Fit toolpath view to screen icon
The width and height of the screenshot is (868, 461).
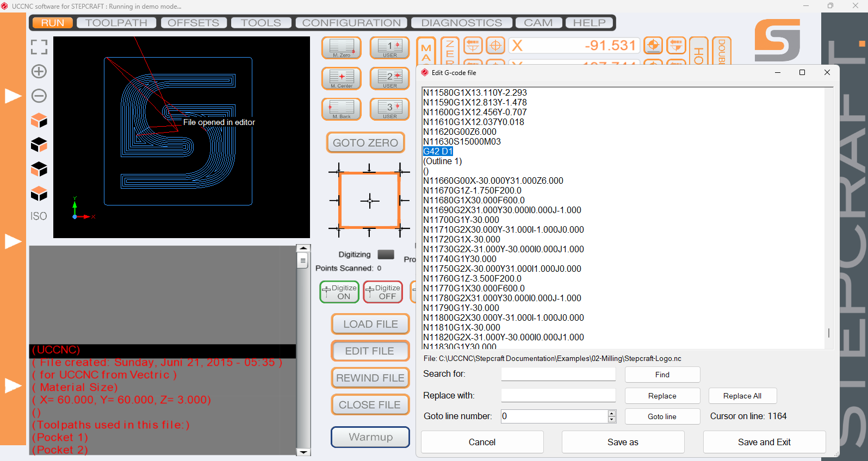(x=39, y=47)
